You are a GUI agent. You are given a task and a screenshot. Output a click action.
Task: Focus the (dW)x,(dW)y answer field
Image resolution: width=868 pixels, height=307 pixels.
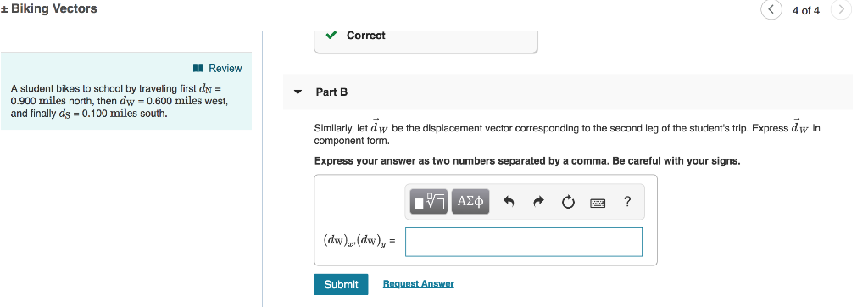click(524, 242)
